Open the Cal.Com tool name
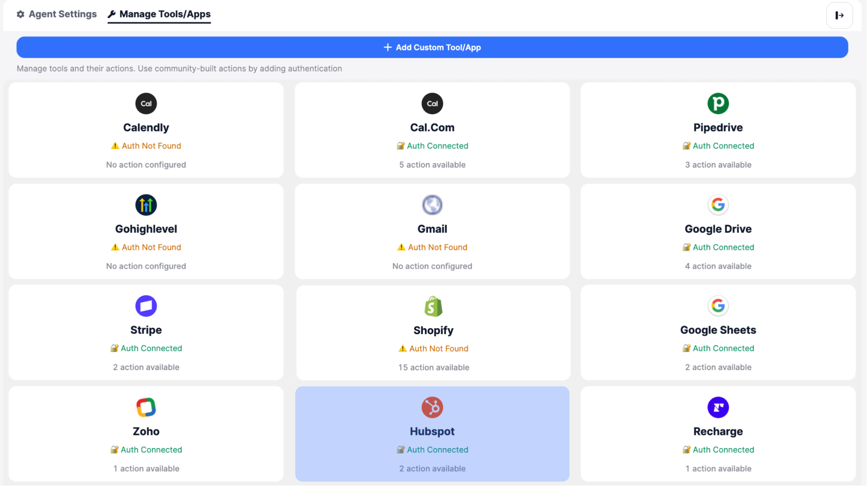The width and height of the screenshot is (868, 488). tap(432, 128)
